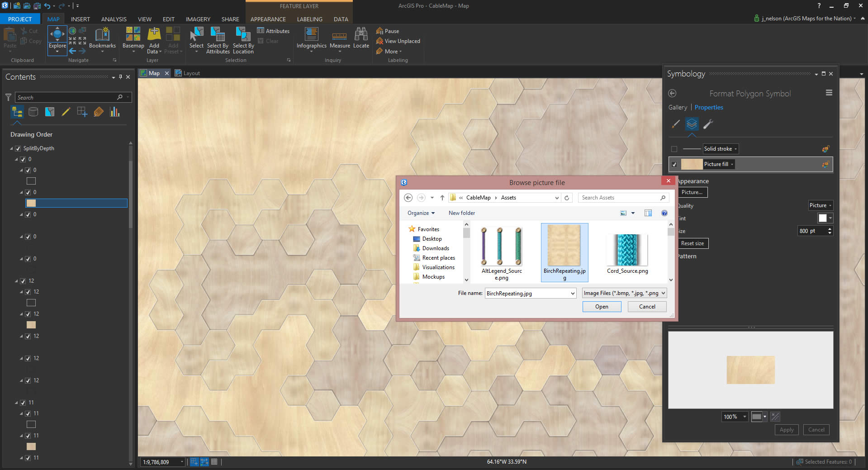The height and width of the screenshot is (470, 868).
Task: Open the Picture quality dropdown
Action: tap(820, 205)
